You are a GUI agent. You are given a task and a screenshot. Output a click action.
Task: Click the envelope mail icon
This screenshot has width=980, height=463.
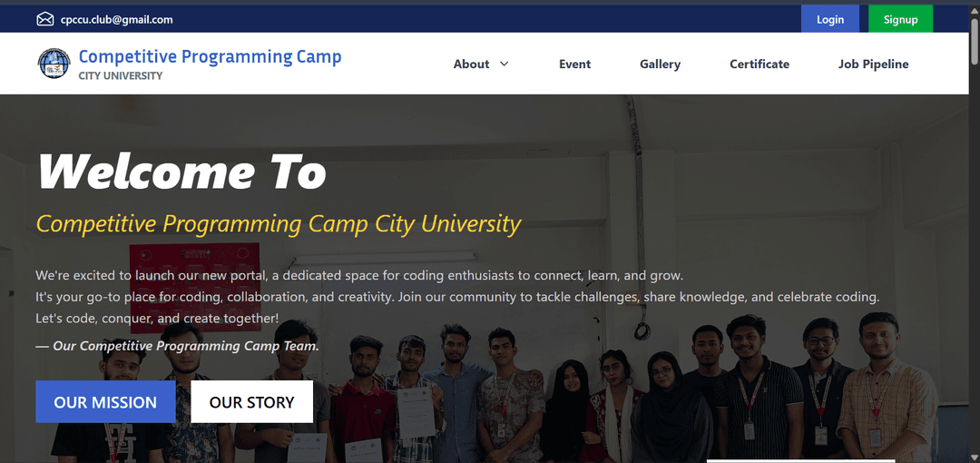tap(45, 19)
